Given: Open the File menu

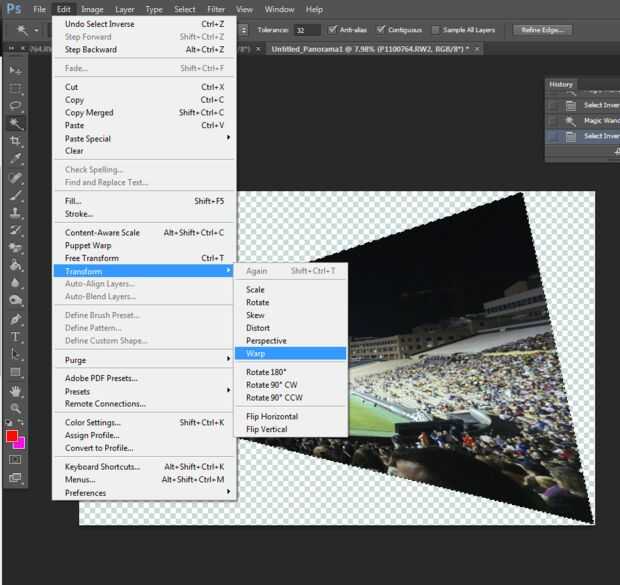Looking at the screenshot, I should pyautogui.click(x=39, y=9).
